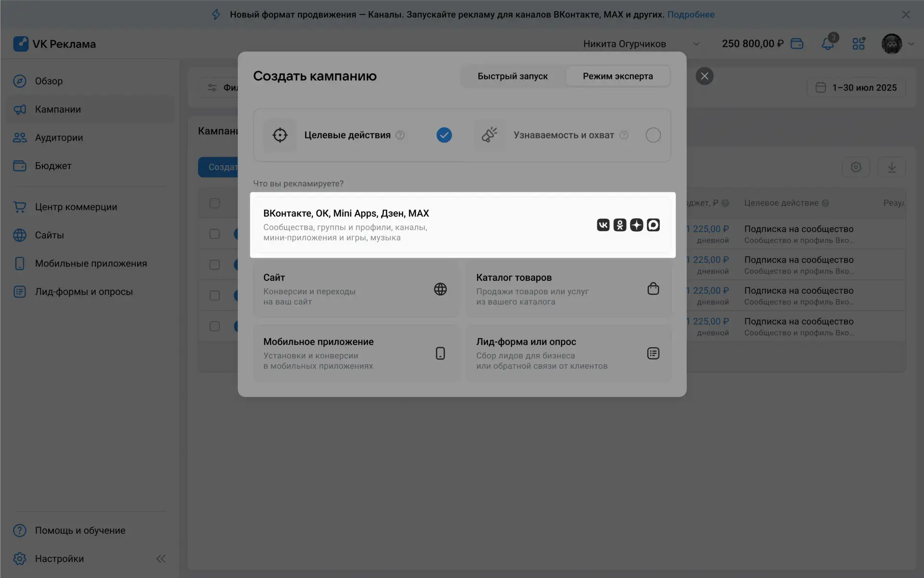Image resolution: width=924 pixels, height=578 pixels.
Task: Click the filter sliders icon
Action: (212, 88)
